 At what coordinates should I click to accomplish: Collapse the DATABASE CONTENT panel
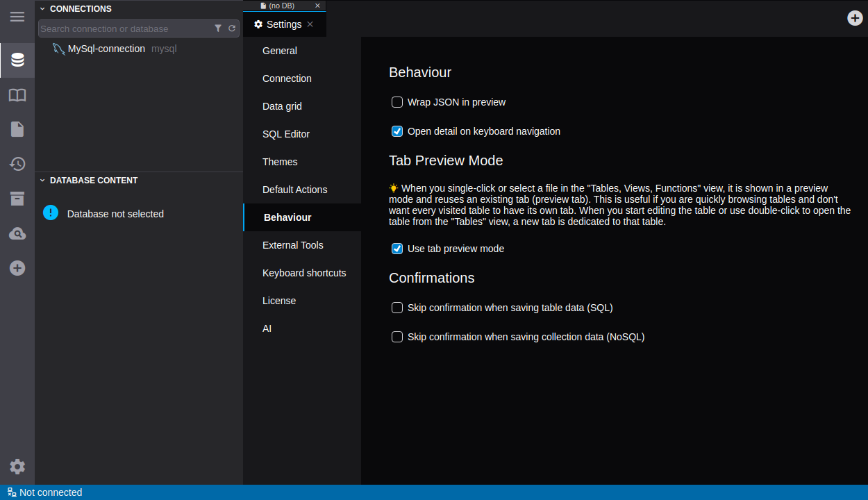tap(42, 181)
